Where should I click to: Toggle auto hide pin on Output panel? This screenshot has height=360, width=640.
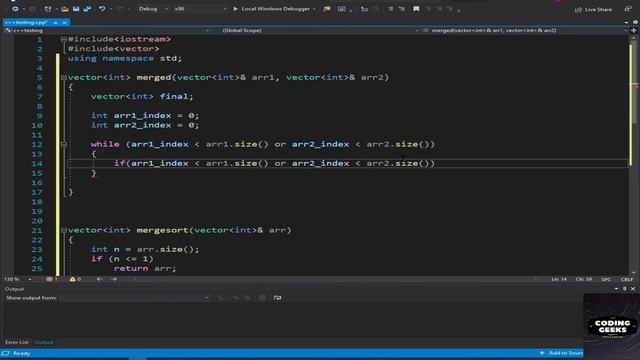click(624, 289)
